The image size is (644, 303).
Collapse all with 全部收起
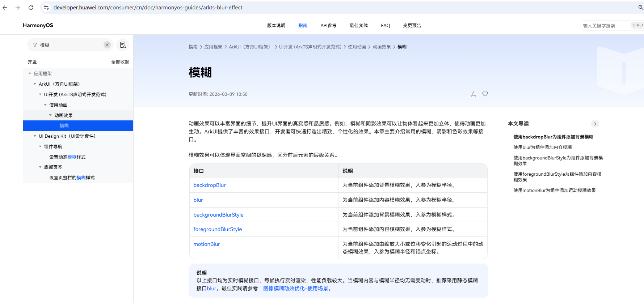pos(120,62)
